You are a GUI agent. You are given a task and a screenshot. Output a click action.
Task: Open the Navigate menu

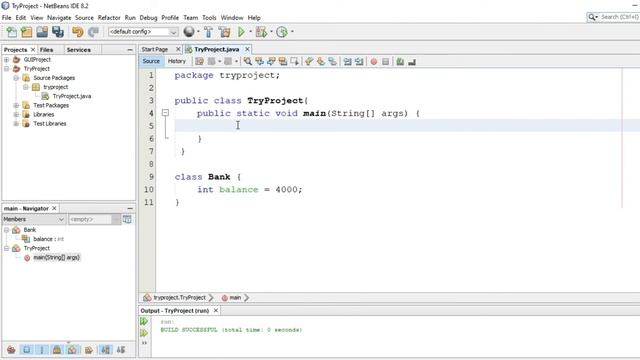(59, 18)
